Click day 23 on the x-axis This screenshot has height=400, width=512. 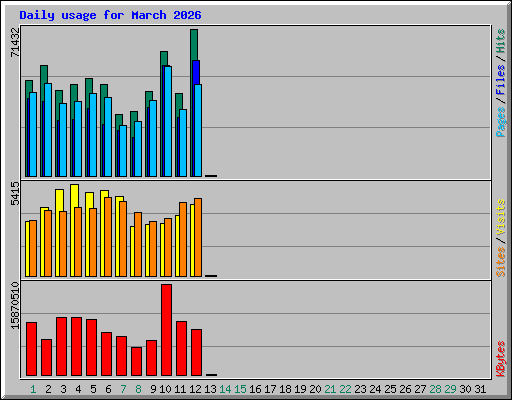click(360, 389)
